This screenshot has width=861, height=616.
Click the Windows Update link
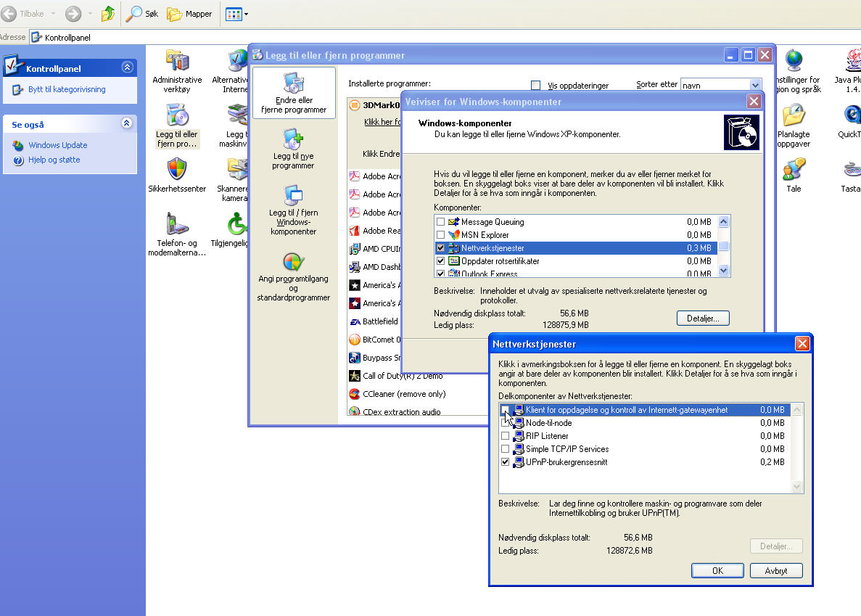(57, 145)
